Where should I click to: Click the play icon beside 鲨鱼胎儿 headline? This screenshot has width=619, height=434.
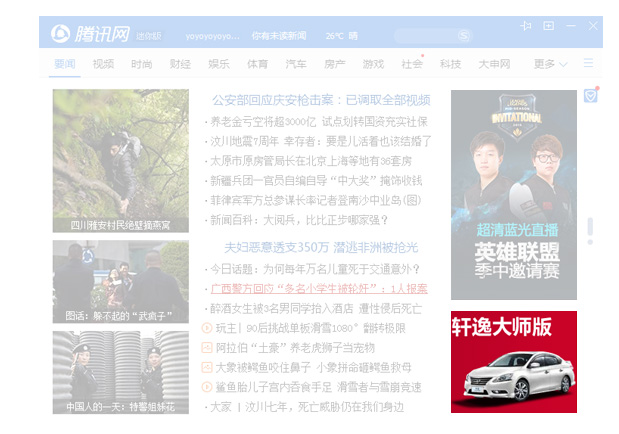point(207,387)
